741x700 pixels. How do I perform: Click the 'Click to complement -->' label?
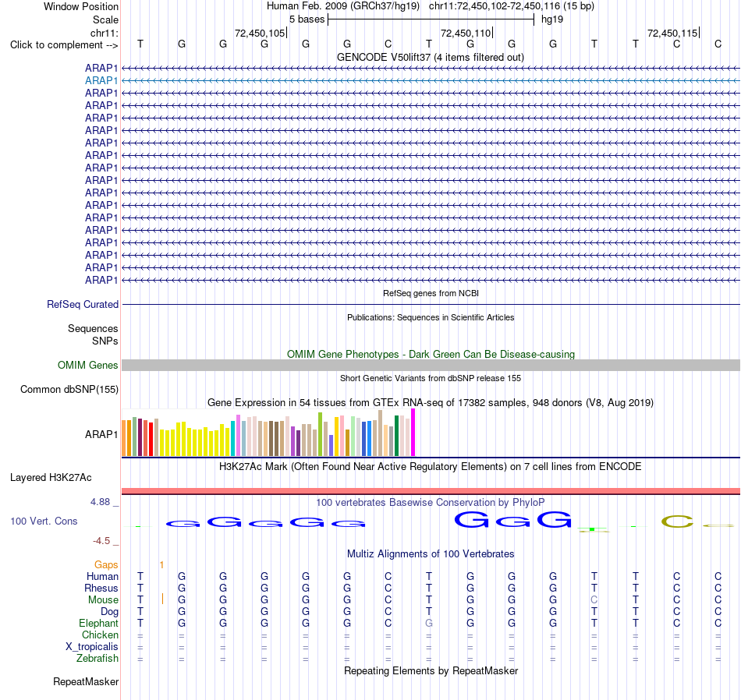point(64,45)
